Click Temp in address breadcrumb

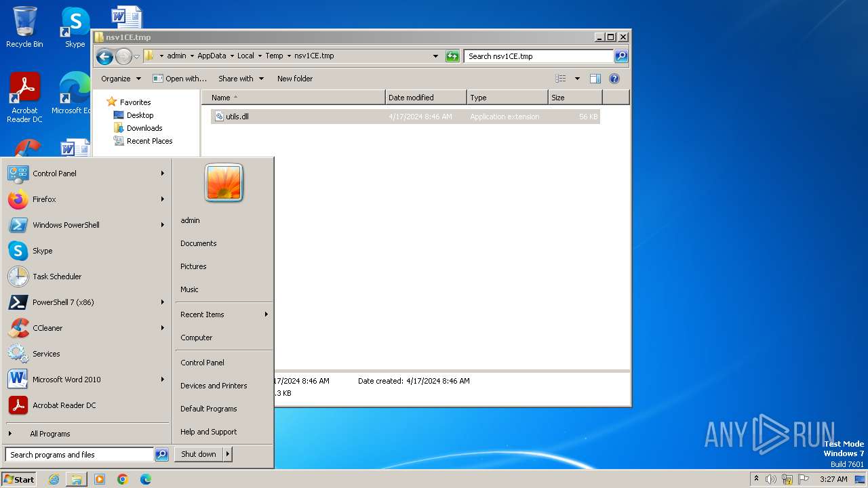tap(274, 56)
